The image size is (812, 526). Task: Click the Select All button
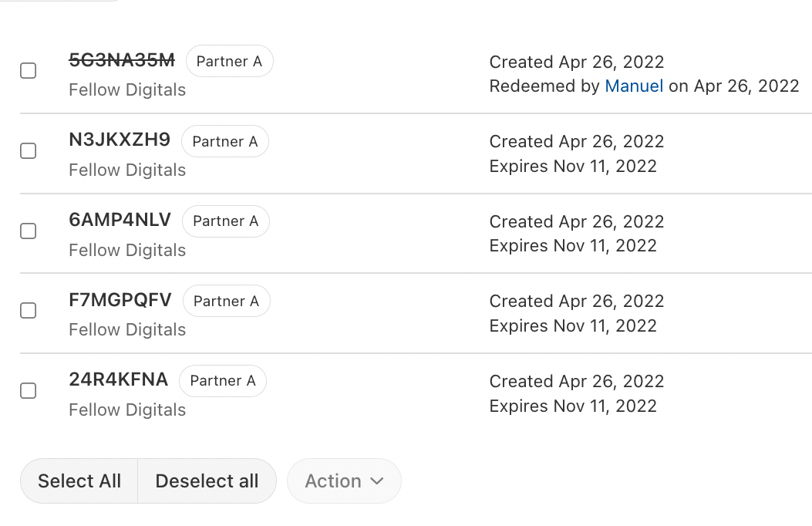coord(79,481)
